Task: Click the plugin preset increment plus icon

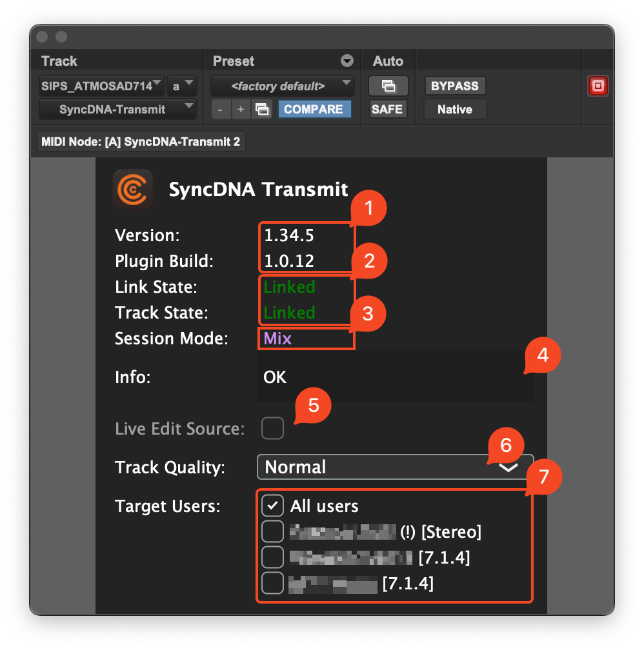Action: tap(239, 109)
